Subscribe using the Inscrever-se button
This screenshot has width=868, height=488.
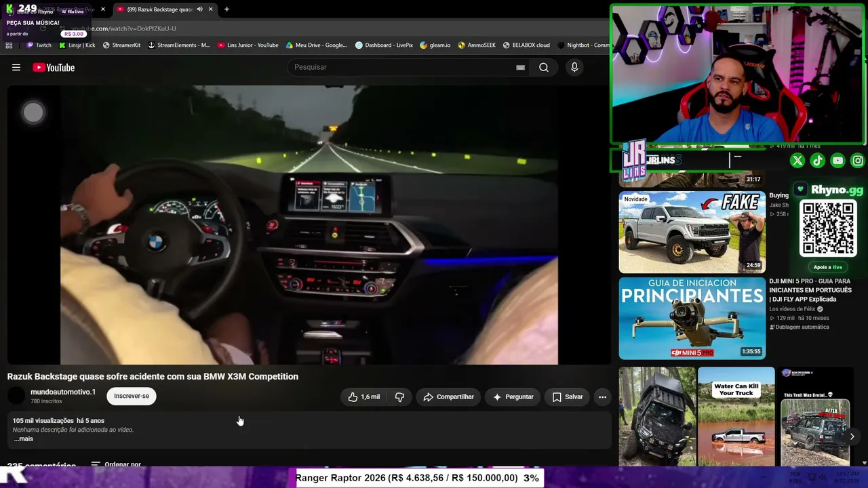[x=132, y=396]
